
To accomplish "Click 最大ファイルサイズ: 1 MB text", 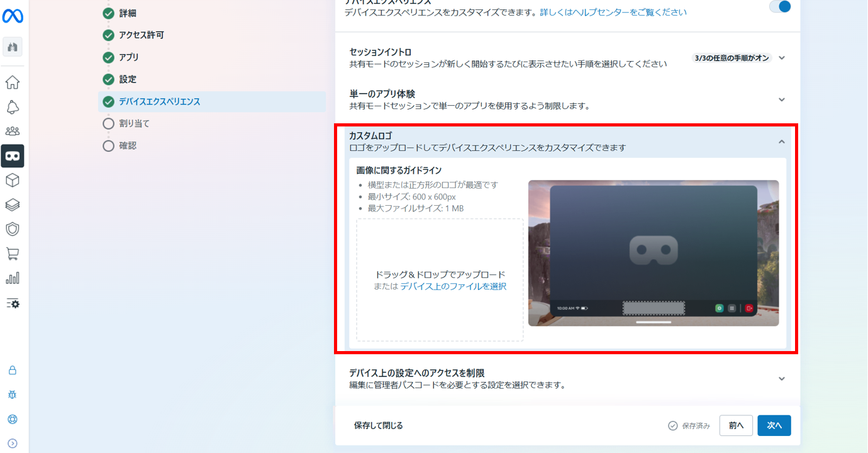I will pyautogui.click(x=416, y=208).
